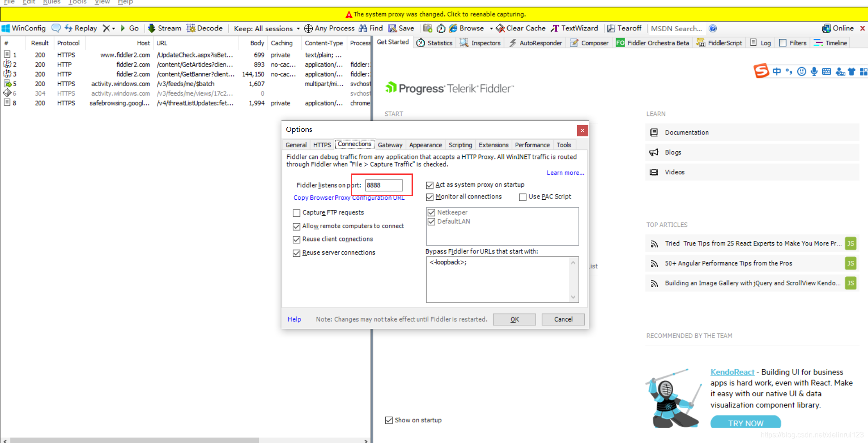
Task: Open the 50+ Angular Performance Tips article
Action: click(x=752, y=264)
